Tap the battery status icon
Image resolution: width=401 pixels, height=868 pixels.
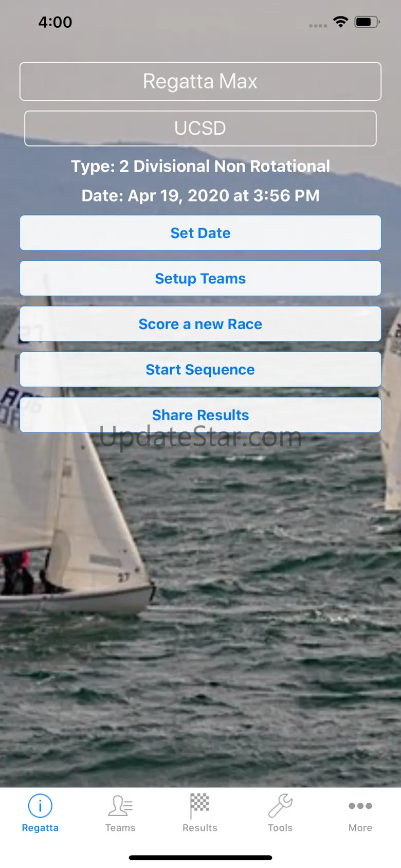click(x=367, y=22)
